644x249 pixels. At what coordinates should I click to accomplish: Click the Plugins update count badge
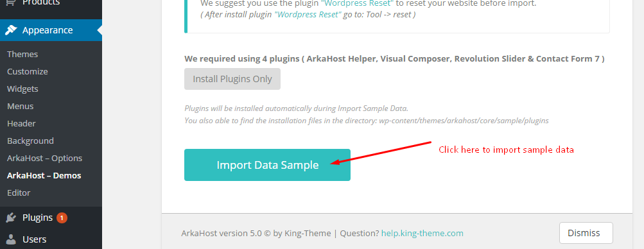(x=62, y=218)
